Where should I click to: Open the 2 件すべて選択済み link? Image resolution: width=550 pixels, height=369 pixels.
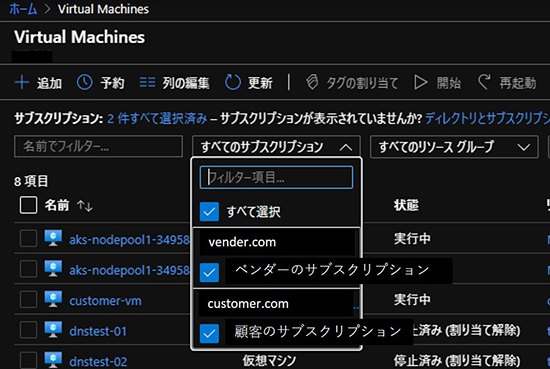tap(157, 119)
